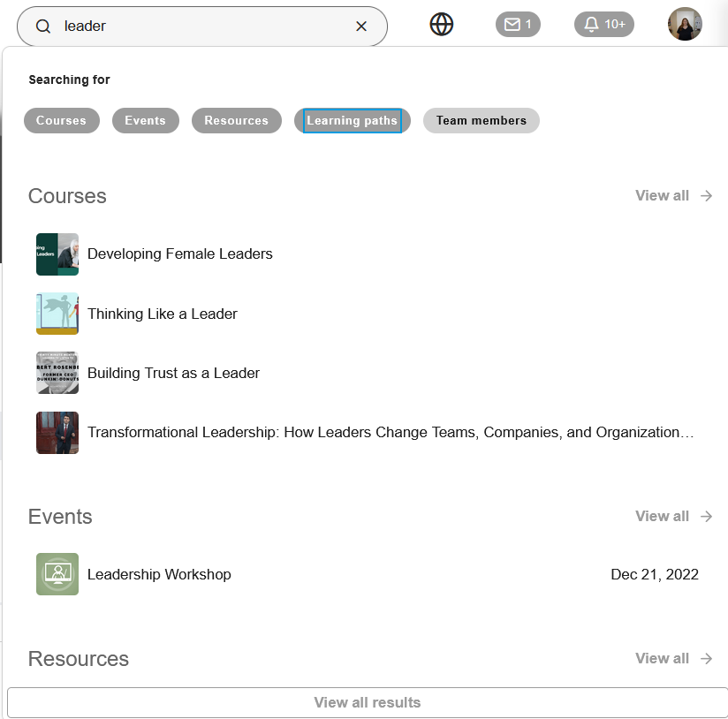Open the globe language selector icon
The width and height of the screenshot is (728, 719).
pyautogui.click(x=441, y=24)
